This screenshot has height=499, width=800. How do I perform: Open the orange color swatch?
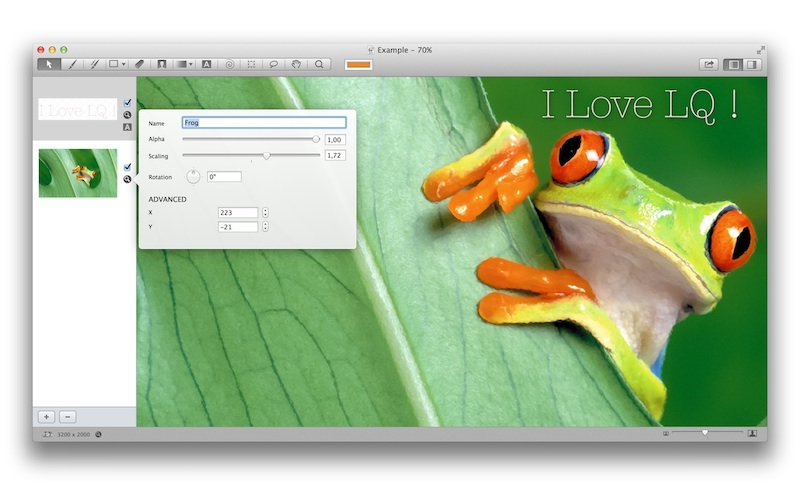point(358,64)
